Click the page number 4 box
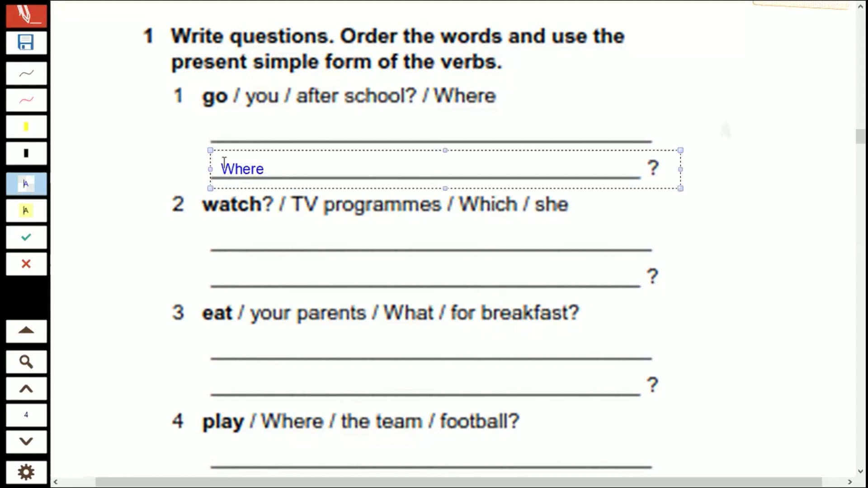Screen dimensions: 868x488 tap(26, 415)
